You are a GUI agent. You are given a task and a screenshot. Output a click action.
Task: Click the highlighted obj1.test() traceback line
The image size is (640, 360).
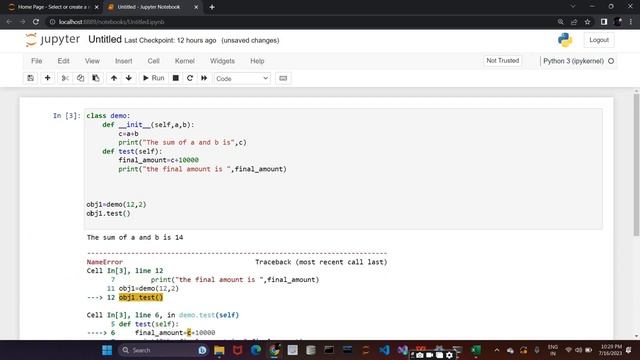point(141,297)
